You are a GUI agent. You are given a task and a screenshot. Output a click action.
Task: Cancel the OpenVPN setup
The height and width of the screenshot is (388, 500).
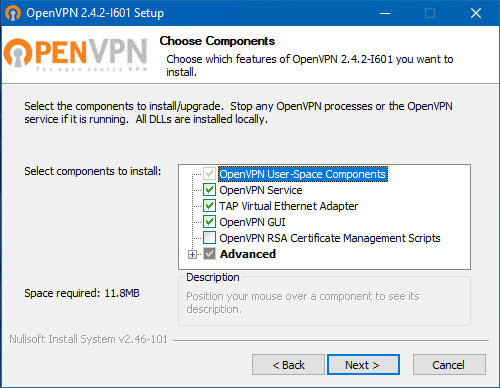(x=449, y=365)
